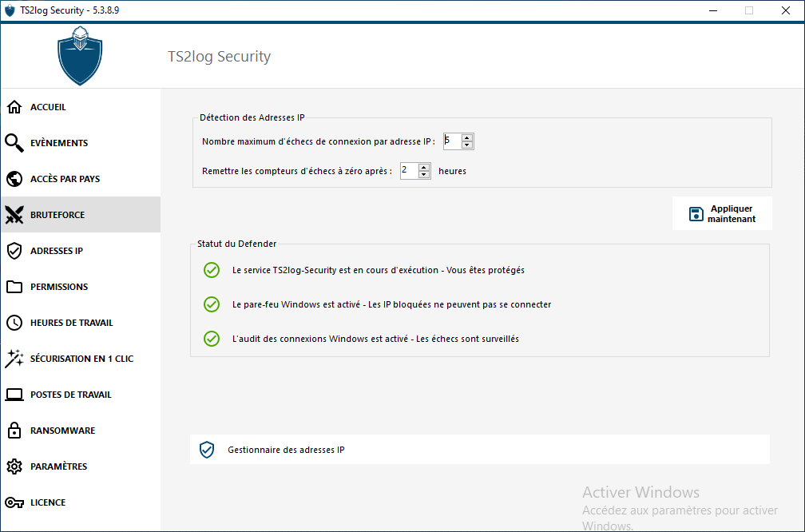Click the 'TS2log Security' header title
The height and width of the screenshot is (532, 805).
point(219,57)
